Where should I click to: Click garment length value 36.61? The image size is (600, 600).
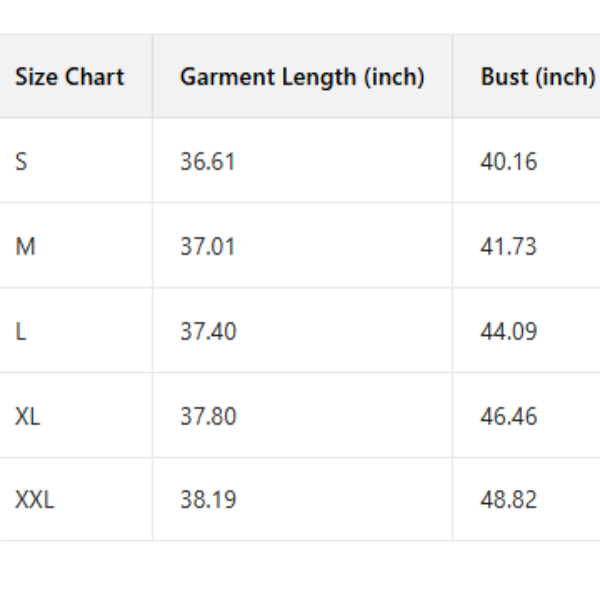point(207,161)
